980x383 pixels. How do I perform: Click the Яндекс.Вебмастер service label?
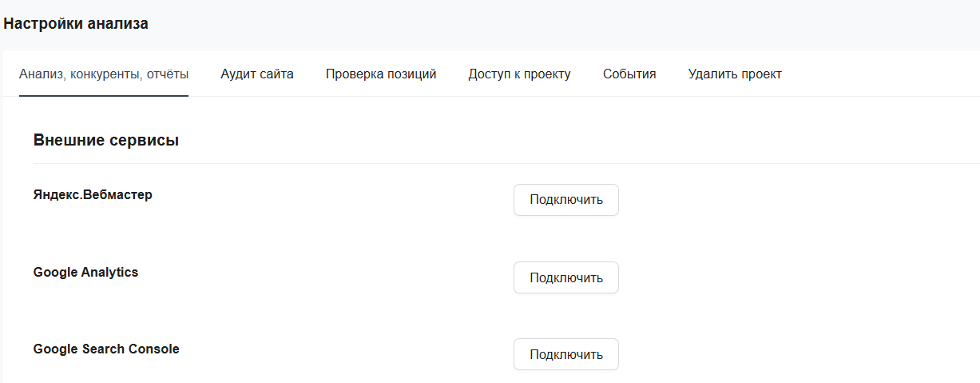pos(93,194)
